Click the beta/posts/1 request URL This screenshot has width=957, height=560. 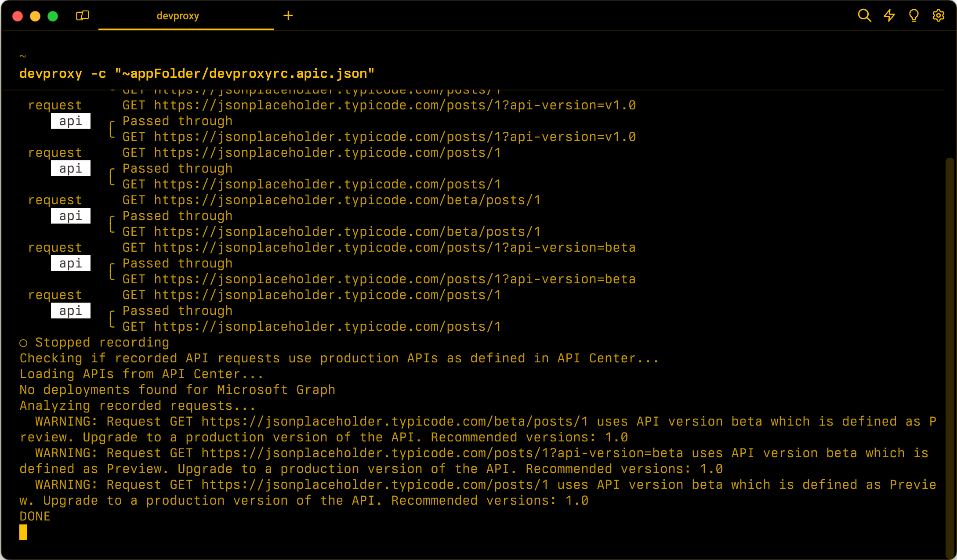[x=347, y=200]
